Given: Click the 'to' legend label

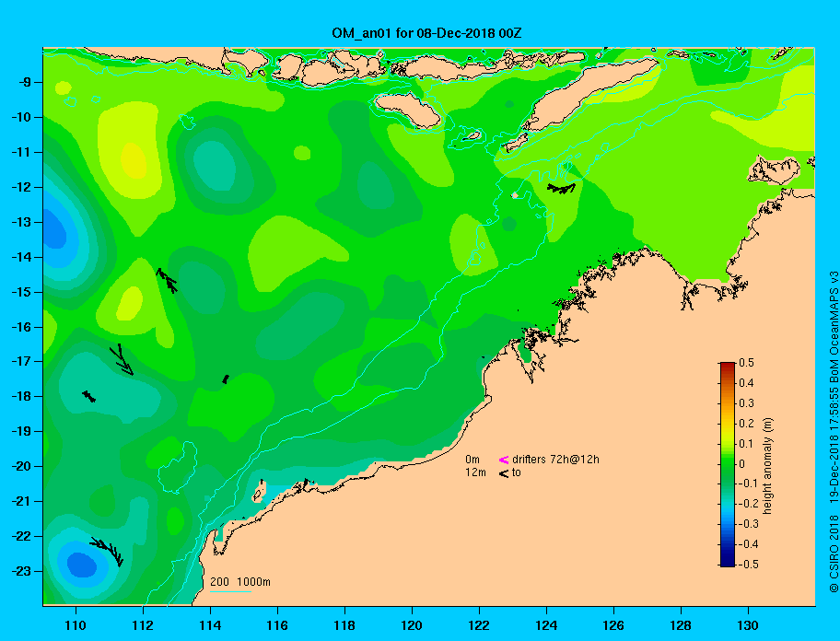Looking at the screenshot, I should point(517,472).
